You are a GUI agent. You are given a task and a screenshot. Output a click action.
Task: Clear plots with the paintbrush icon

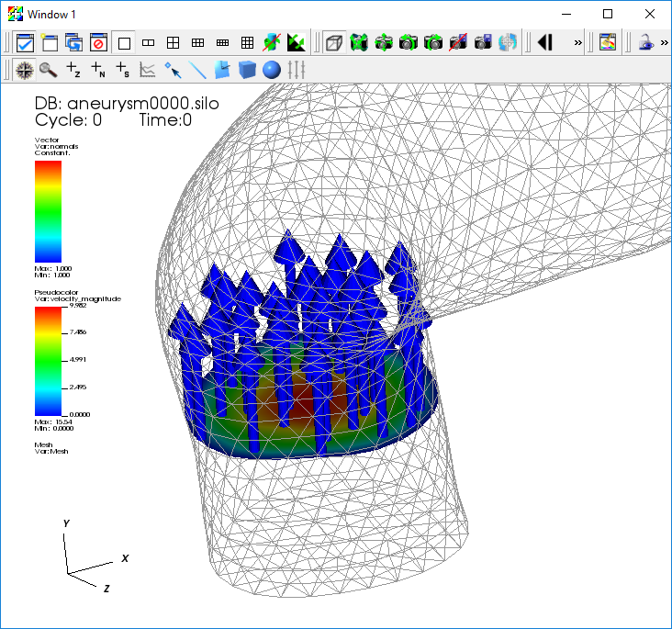click(608, 43)
